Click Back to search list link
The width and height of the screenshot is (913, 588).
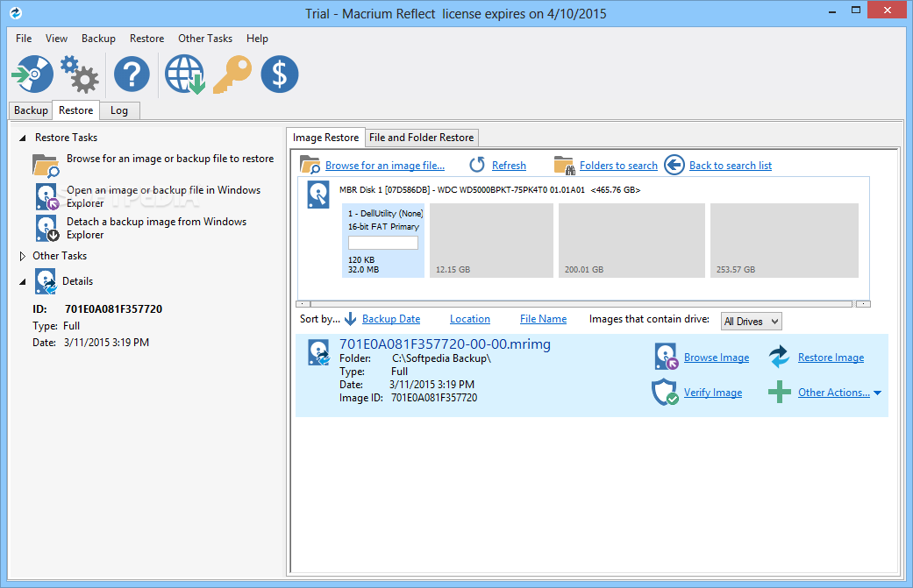coord(731,165)
